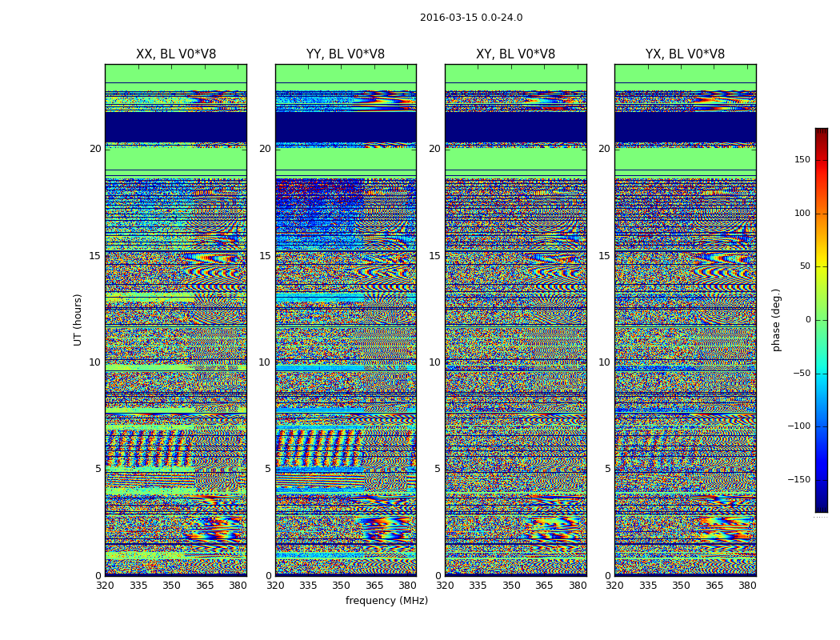Screen dimensions: 840x640
Task: Click the 15 hour tick of YY panel
Action: [x=265, y=255]
